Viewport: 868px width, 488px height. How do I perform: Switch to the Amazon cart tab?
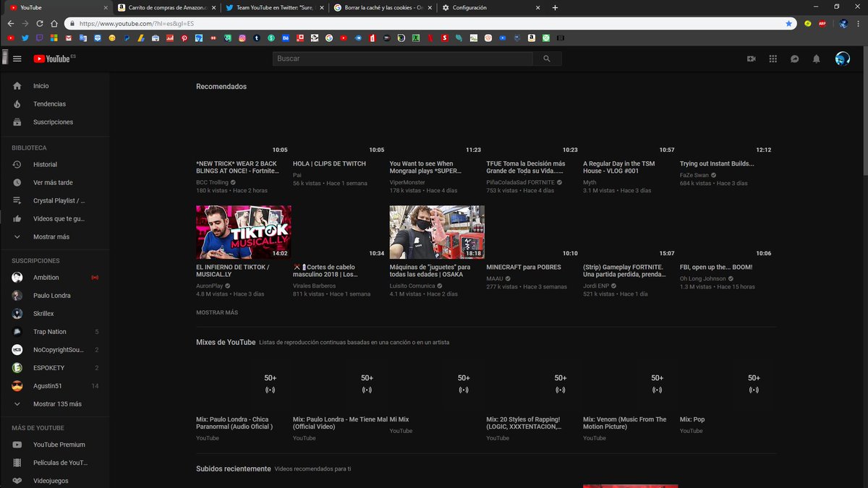tap(167, 7)
